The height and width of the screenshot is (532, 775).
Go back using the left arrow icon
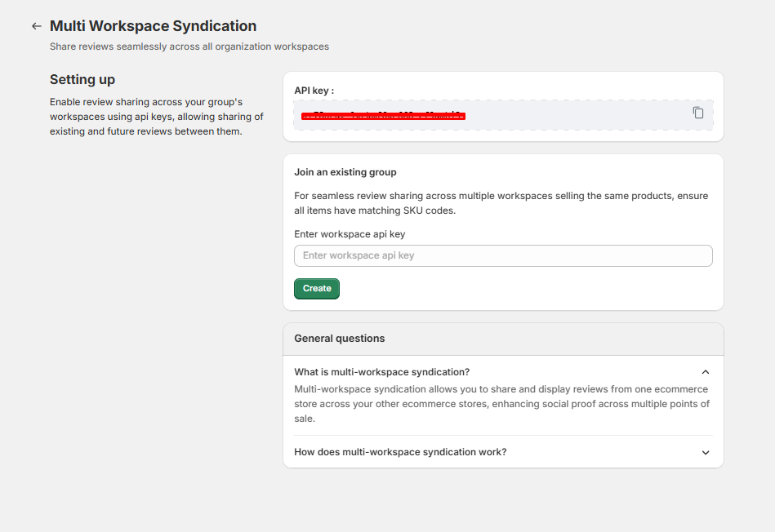tap(36, 26)
